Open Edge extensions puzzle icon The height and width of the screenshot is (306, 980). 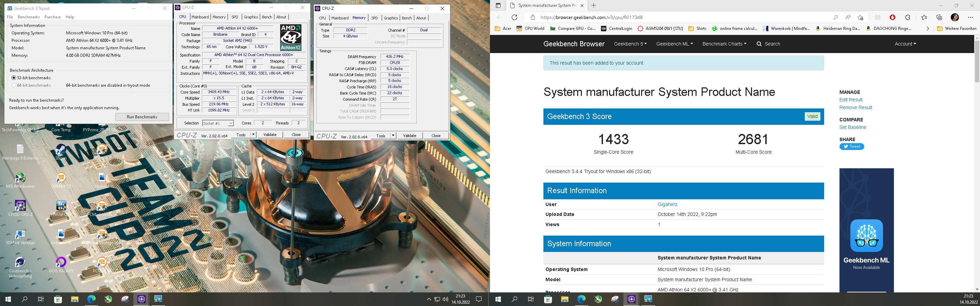click(907, 17)
